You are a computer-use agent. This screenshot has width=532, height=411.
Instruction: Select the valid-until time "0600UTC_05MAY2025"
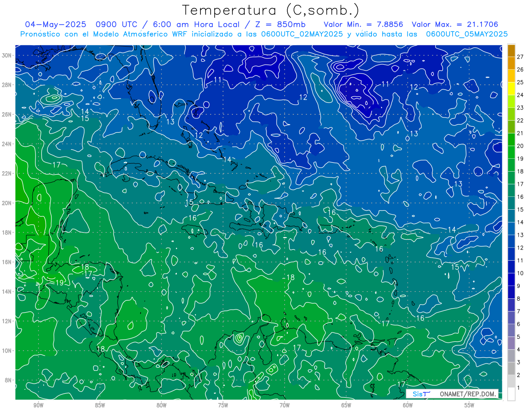[x=466, y=34]
